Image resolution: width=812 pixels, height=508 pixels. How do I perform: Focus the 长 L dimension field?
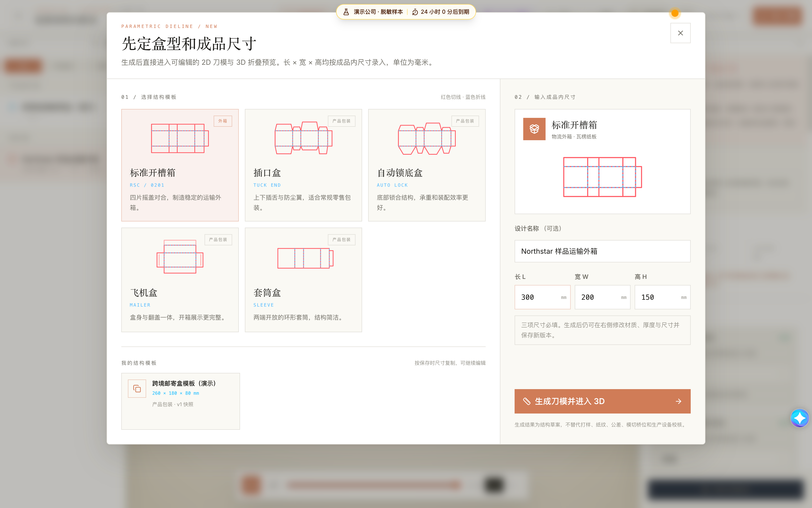pyautogui.click(x=542, y=297)
